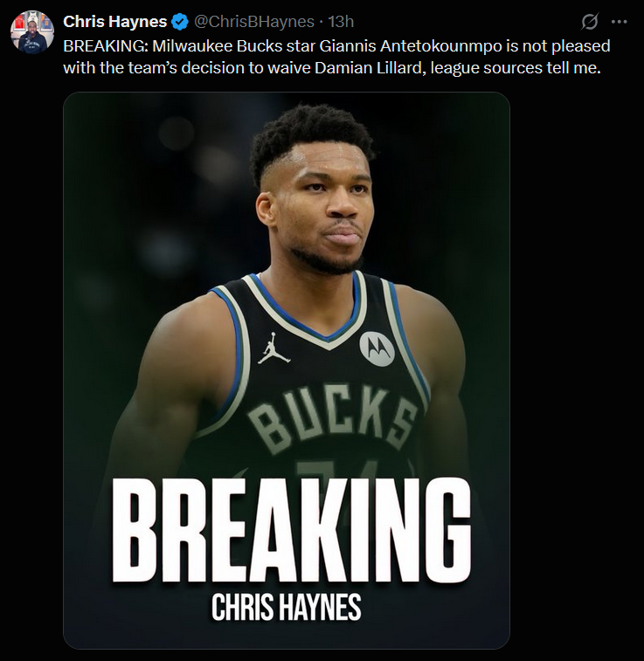
Task: Click the Motorola logo patch on jersey
Action: coord(377,348)
